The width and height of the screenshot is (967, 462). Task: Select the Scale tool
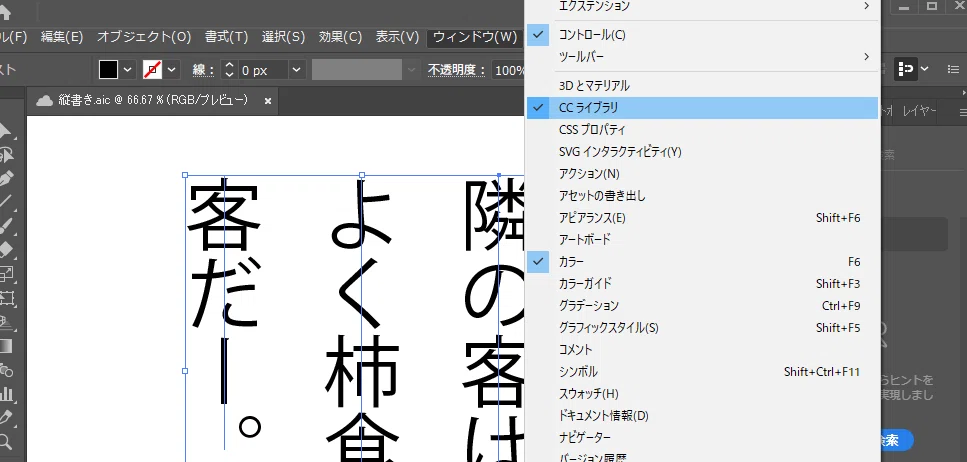click(x=6, y=274)
